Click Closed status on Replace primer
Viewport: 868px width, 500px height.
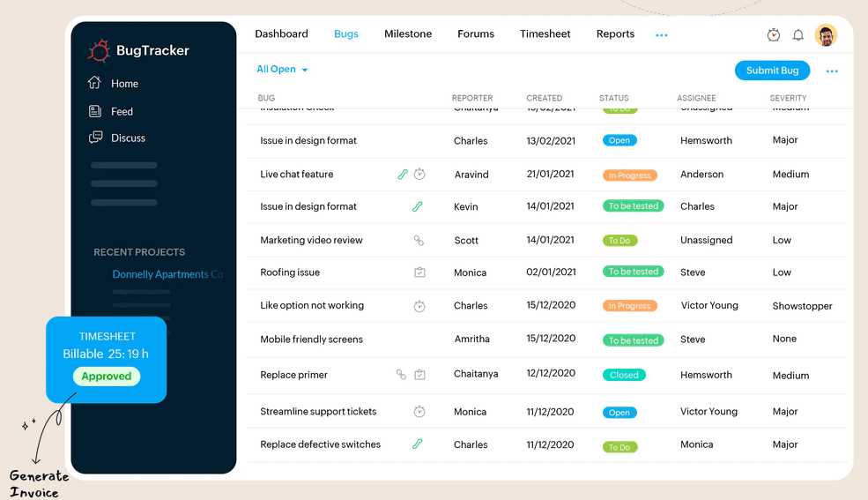point(624,375)
